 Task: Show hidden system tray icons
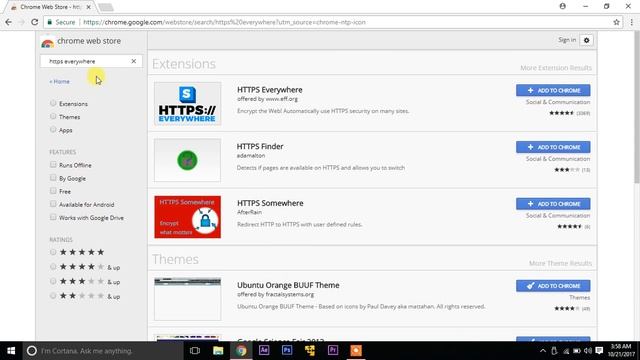click(542, 351)
